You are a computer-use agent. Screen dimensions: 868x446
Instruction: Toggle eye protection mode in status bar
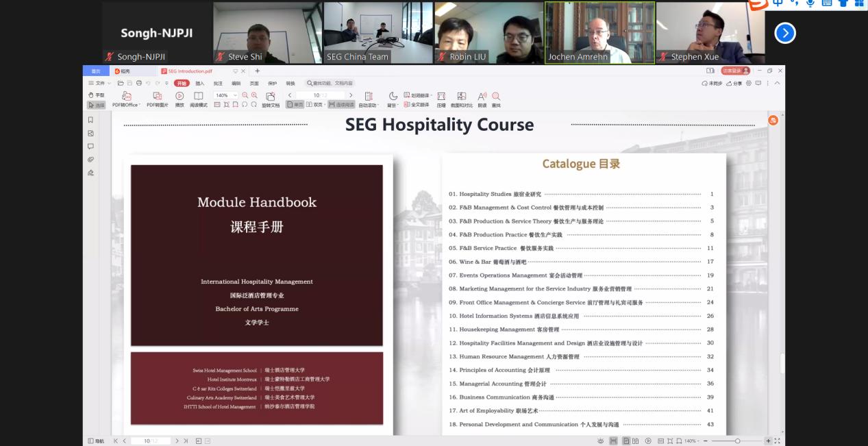[x=601, y=441]
